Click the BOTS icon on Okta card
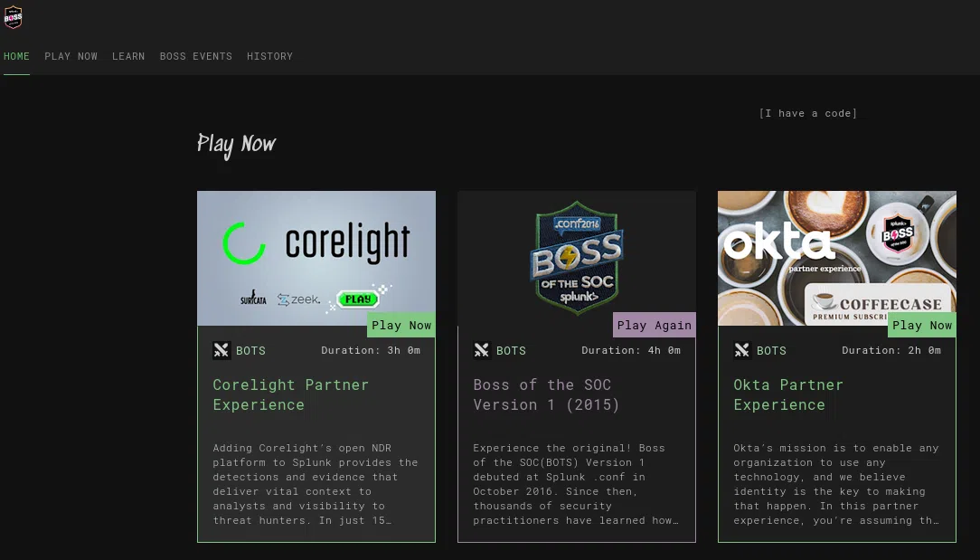The image size is (980, 560). click(x=742, y=350)
